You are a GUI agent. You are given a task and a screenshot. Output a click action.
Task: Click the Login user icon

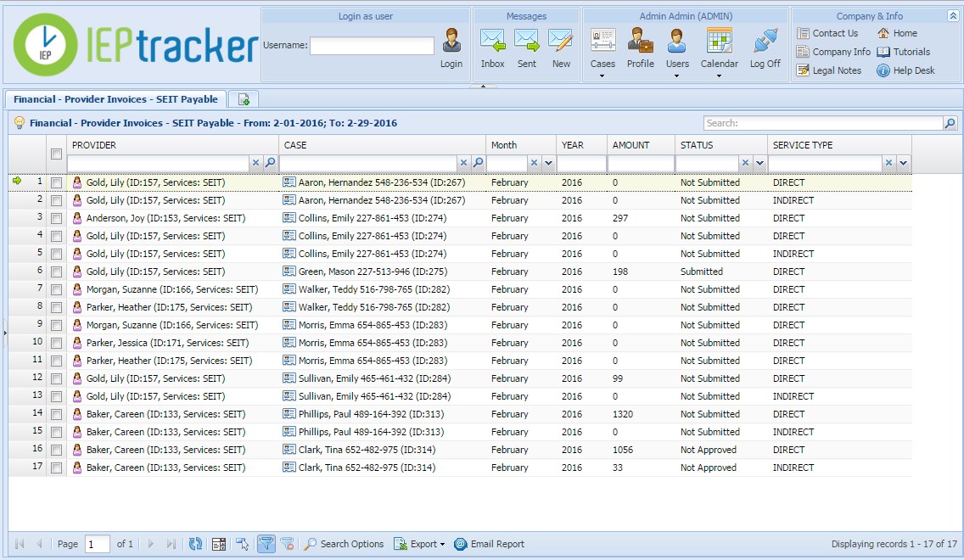point(451,41)
